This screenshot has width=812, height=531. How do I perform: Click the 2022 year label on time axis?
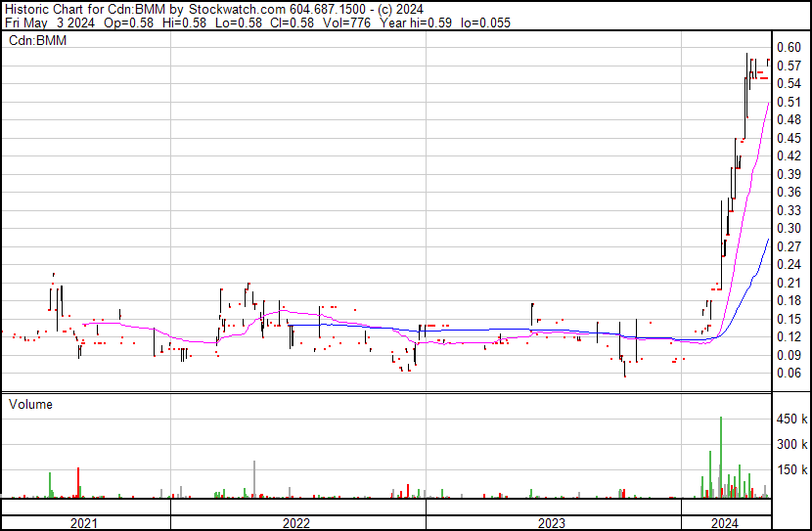point(296,523)
